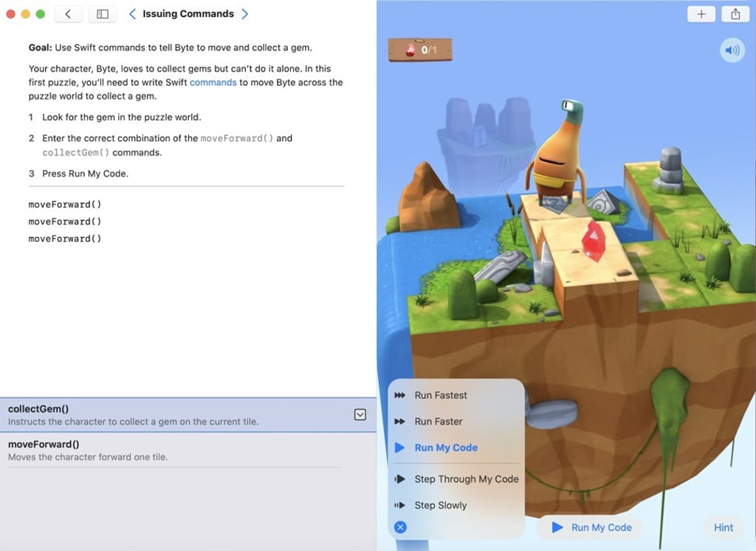
Task: Open the commands hyperlink in instructions
Action: (x=213, y=83)
